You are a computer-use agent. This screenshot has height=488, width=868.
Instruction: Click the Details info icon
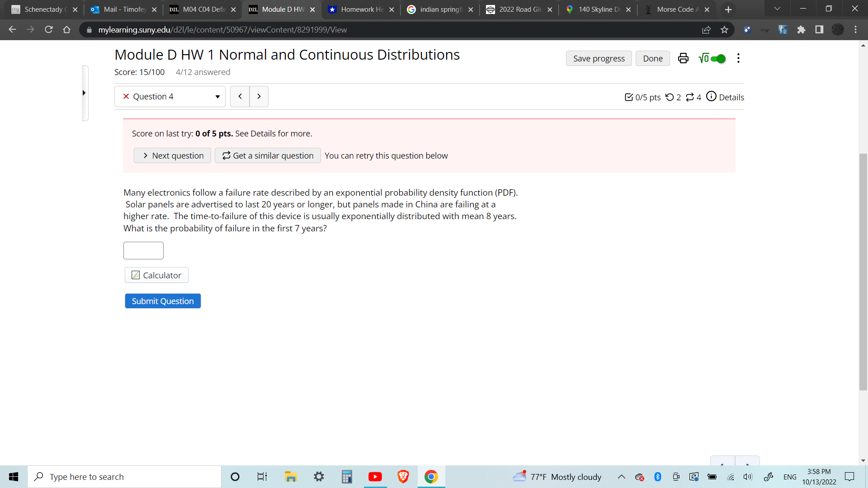pos(711,96)
